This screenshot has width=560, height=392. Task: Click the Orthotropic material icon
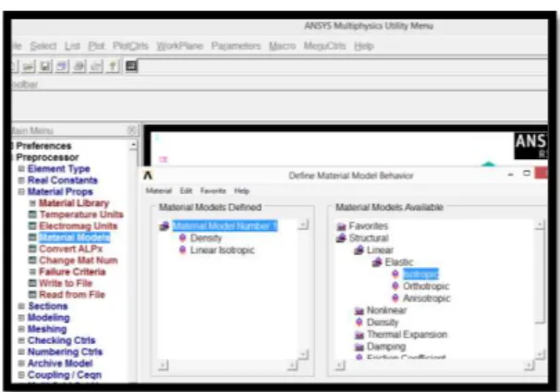point(396,287)
